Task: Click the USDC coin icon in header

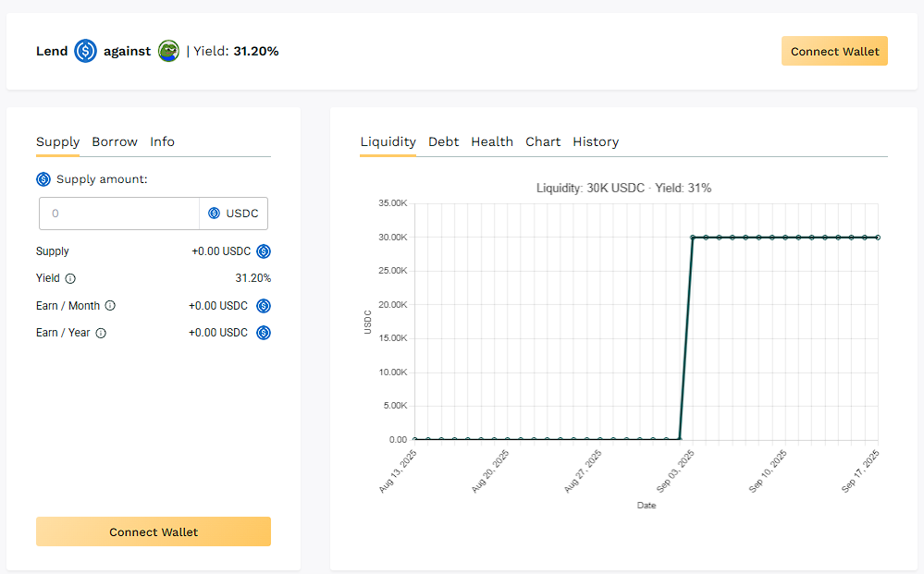Action: [x=86, y=51]
